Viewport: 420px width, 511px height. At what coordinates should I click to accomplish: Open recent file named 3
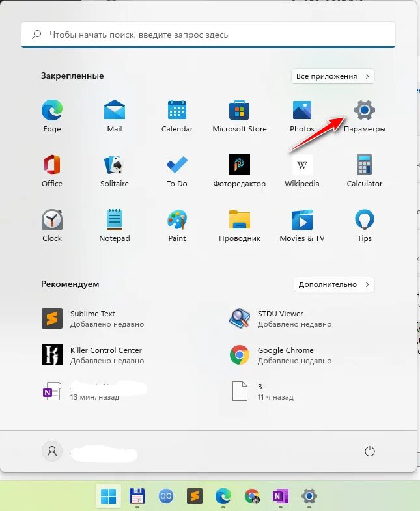point(262,391)
